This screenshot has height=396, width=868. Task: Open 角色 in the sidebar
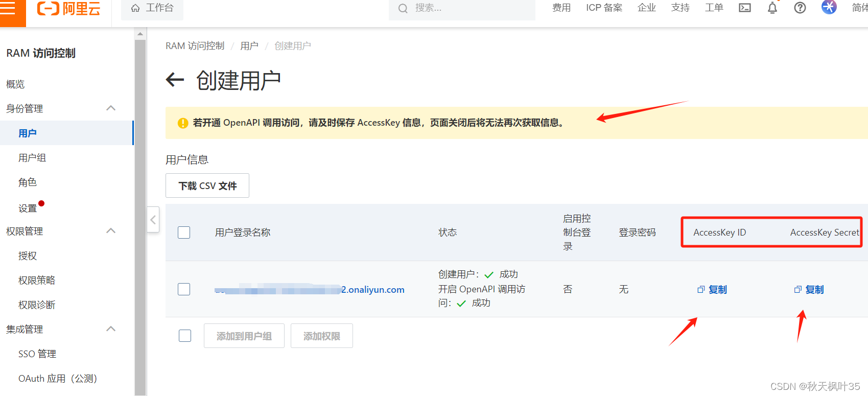[28, 182]
